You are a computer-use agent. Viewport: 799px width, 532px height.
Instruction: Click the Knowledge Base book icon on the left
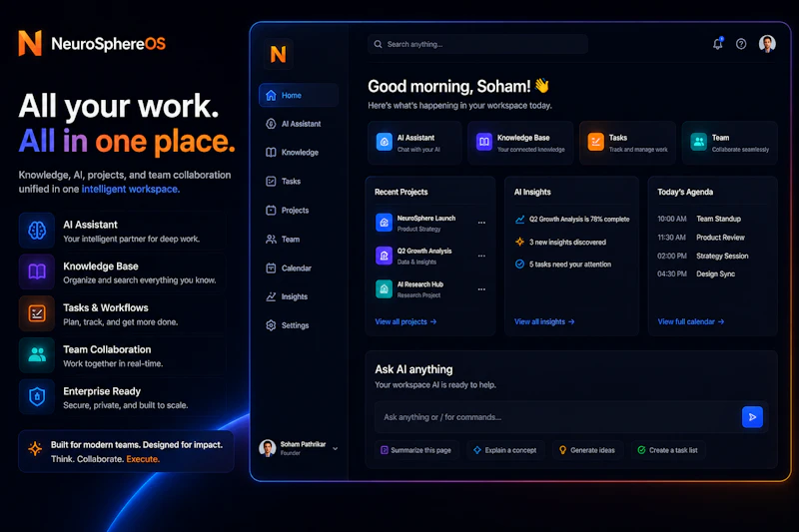37,271
